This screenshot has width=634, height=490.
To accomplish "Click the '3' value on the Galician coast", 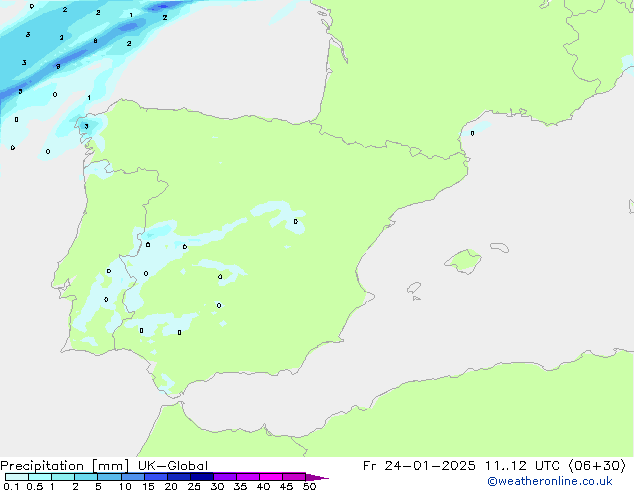I will [86, 127].
